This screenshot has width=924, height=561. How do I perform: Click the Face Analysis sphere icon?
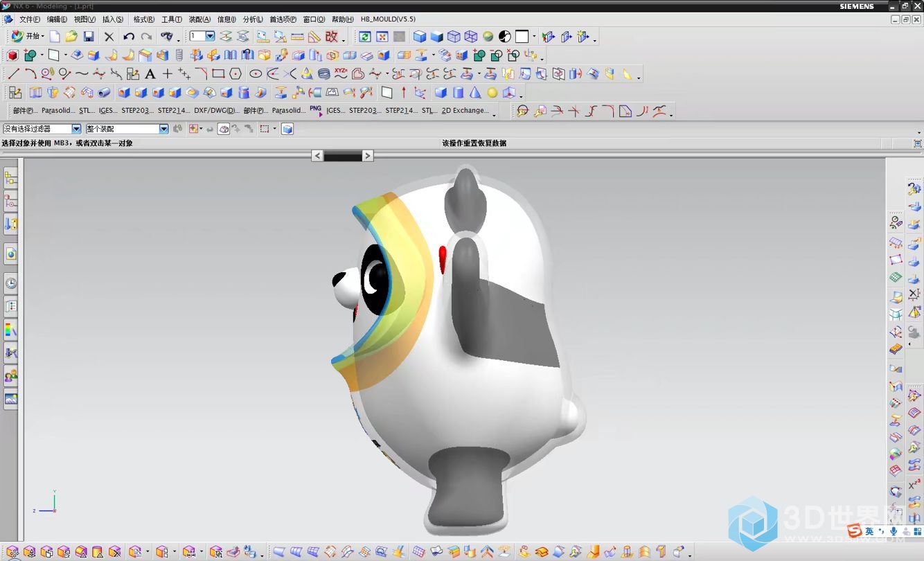pyautogui.click(x=488, y=37)
